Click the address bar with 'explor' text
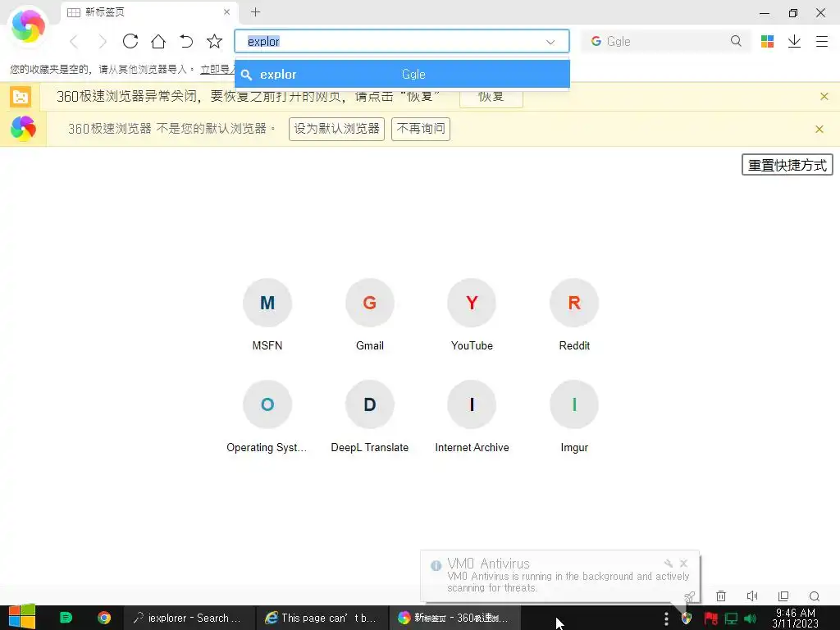 click(x=402, y=41)
